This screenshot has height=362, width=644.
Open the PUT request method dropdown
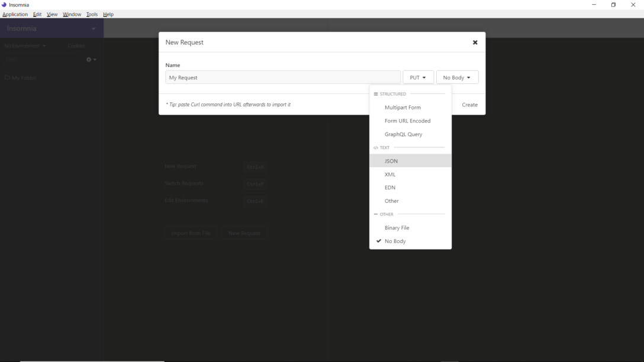tap(418, 77)
